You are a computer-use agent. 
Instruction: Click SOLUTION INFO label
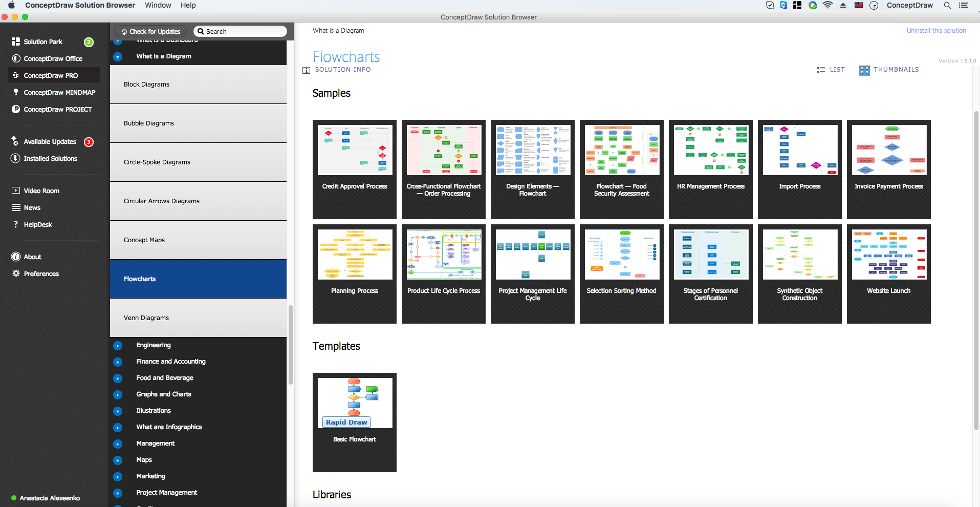point(343,70)
